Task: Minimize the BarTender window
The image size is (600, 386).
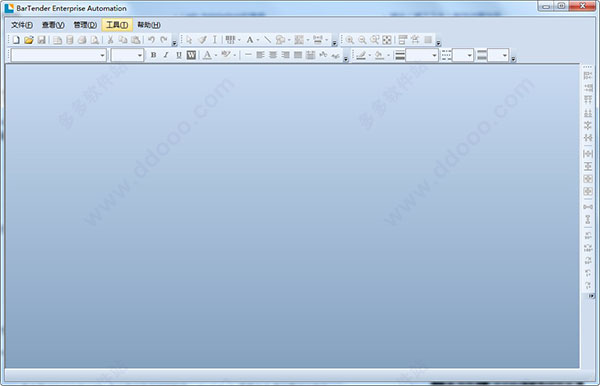Action: coord(546,6)
